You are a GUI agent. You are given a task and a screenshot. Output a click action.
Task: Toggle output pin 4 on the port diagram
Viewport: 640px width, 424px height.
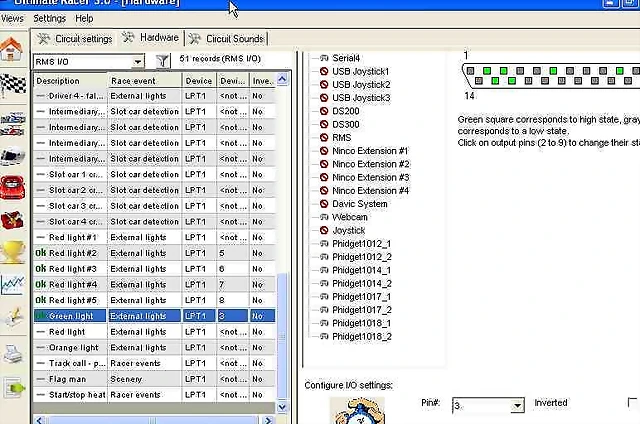520,71
